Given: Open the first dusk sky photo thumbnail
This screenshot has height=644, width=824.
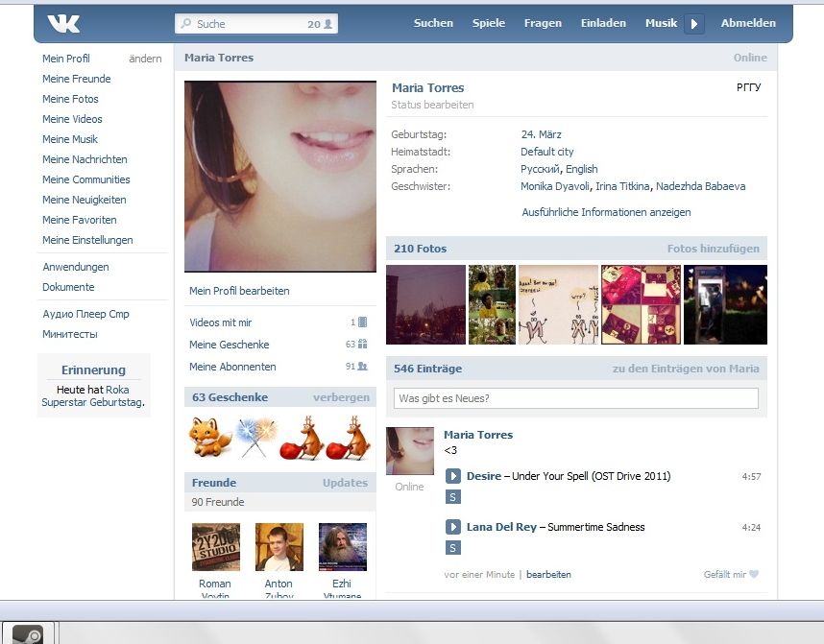Looking at the screenshot, I should click(x=425, y=304).
